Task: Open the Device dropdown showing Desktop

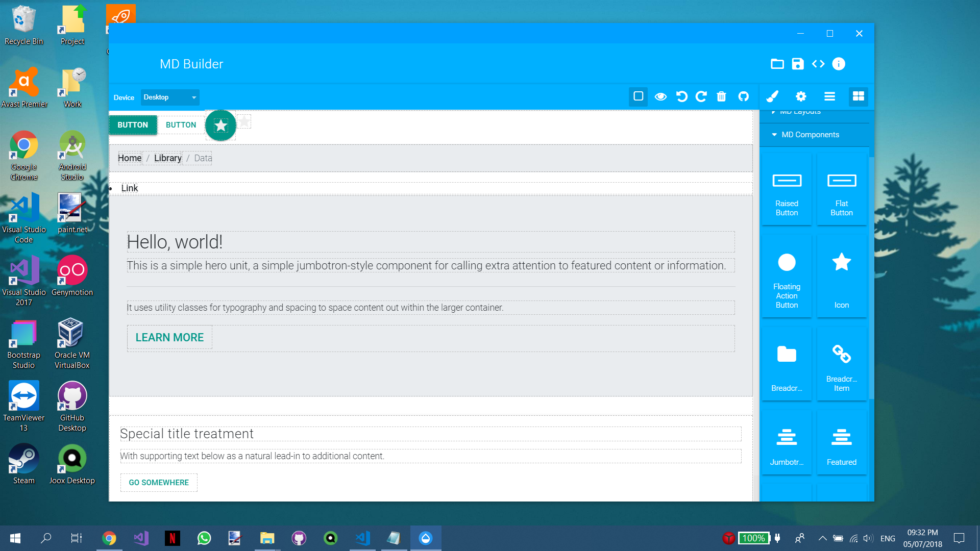Action: (169, 97)
